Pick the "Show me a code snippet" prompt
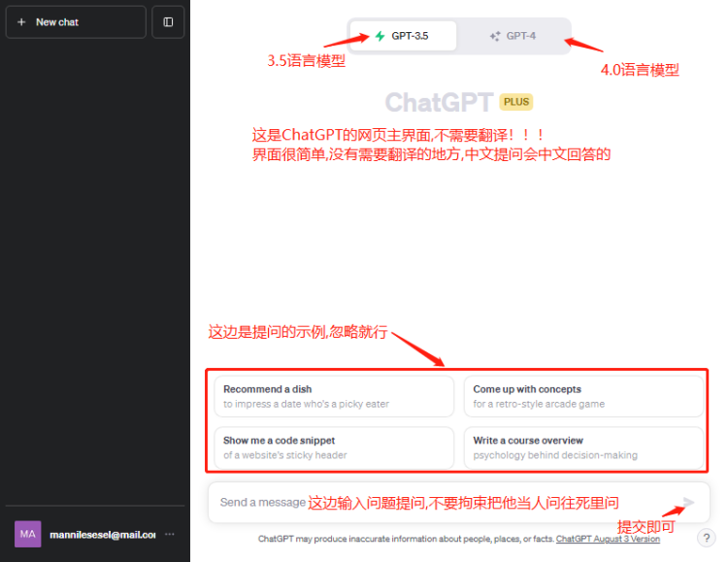Viewport: 728px width, 562px height. click(x=332, y=447)
